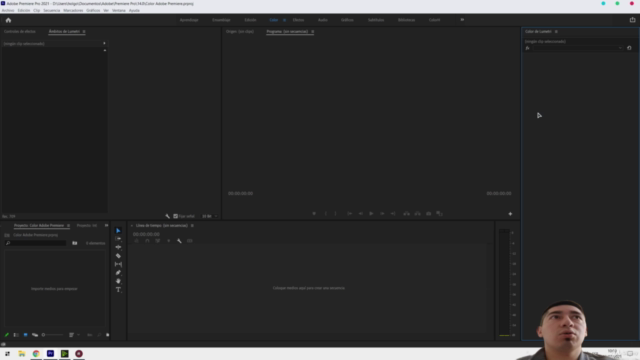
Task: Click the comparison view icon in program monitor
Action: tap(440, 214)
